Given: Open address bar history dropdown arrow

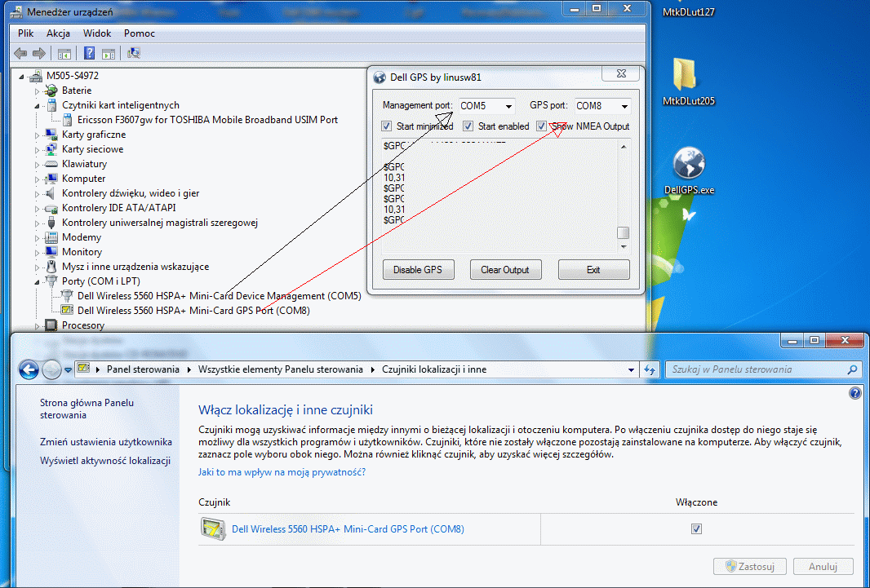Looking at the screenshot, I should click(631, 369).
